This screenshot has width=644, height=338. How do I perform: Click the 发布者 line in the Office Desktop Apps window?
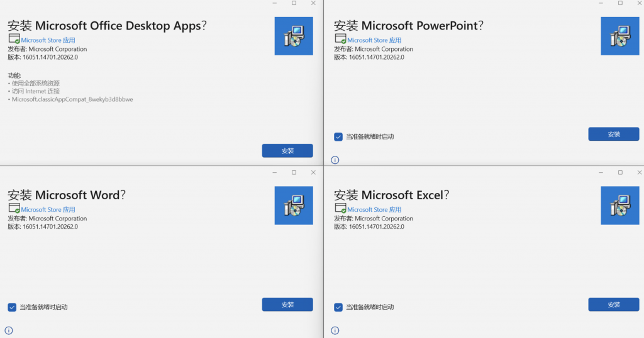coord(47,49)
